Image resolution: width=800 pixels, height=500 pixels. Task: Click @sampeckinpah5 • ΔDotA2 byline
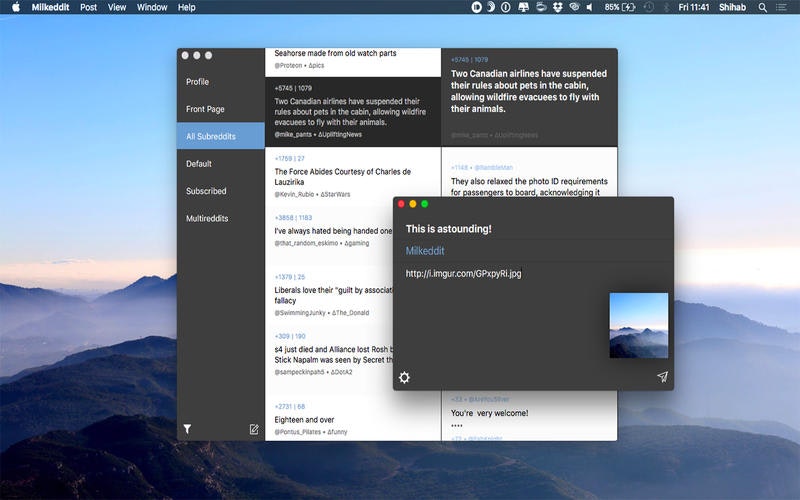[x=313, y=372]
